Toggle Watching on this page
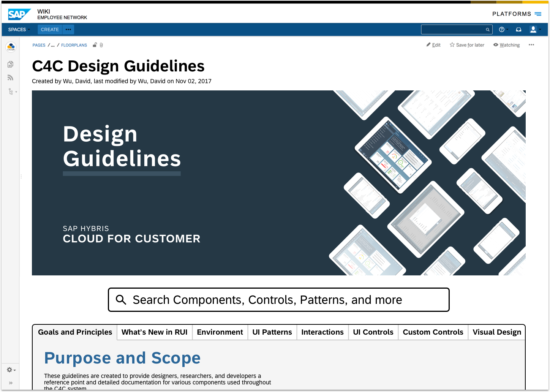The width and height of the screenshot is (550, 392). click(x=506, y=45)
